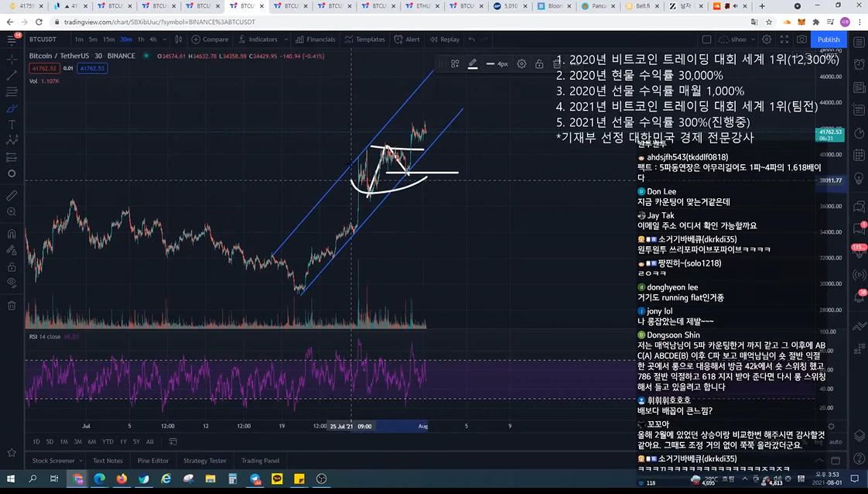Open notifications bell in right sidebar
868x494 pixels.
(x=859, y=297)
